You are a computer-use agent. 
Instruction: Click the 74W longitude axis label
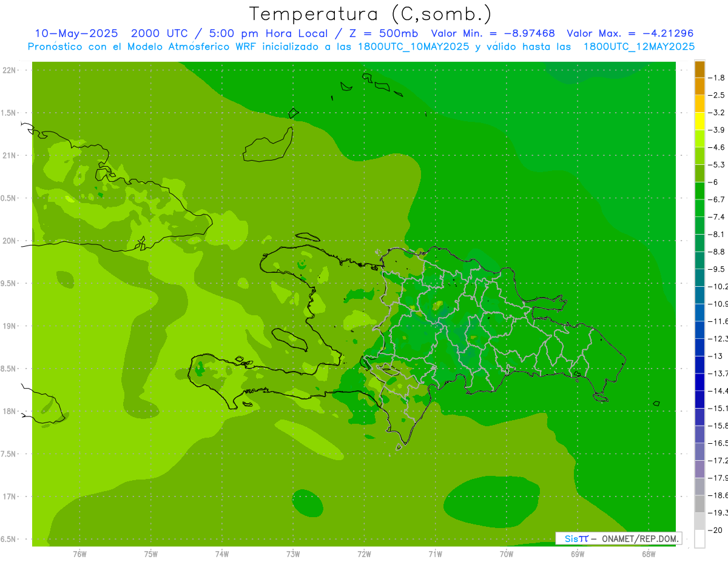[222, 554]
